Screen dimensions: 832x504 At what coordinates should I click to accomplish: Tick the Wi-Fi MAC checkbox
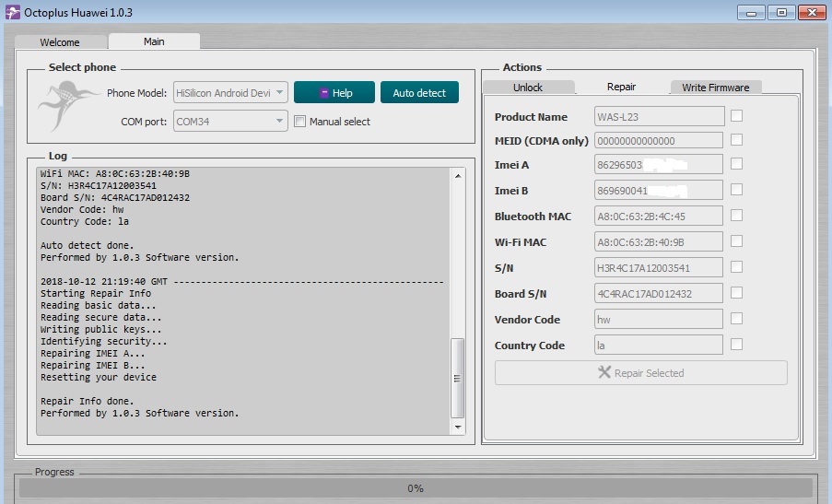pos(736,240)
